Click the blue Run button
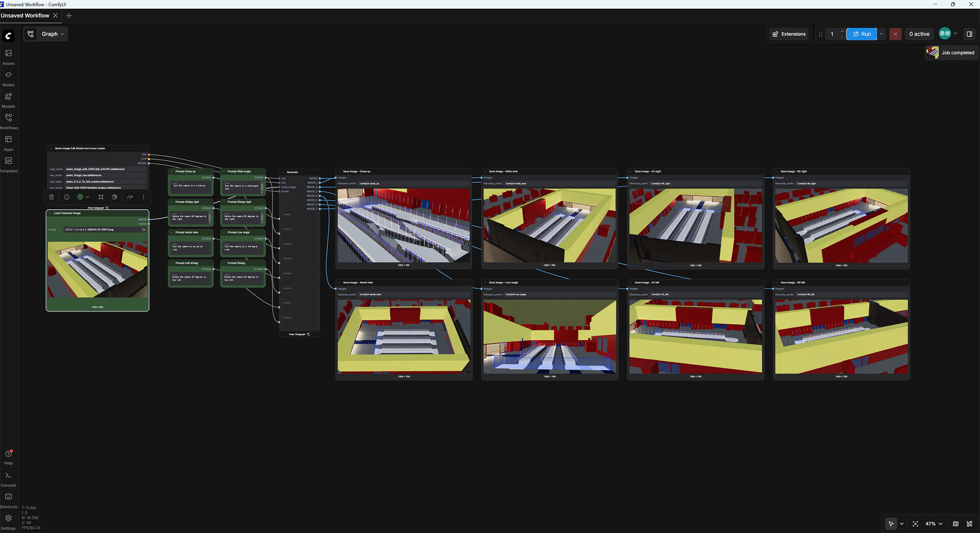 (862, 34)
